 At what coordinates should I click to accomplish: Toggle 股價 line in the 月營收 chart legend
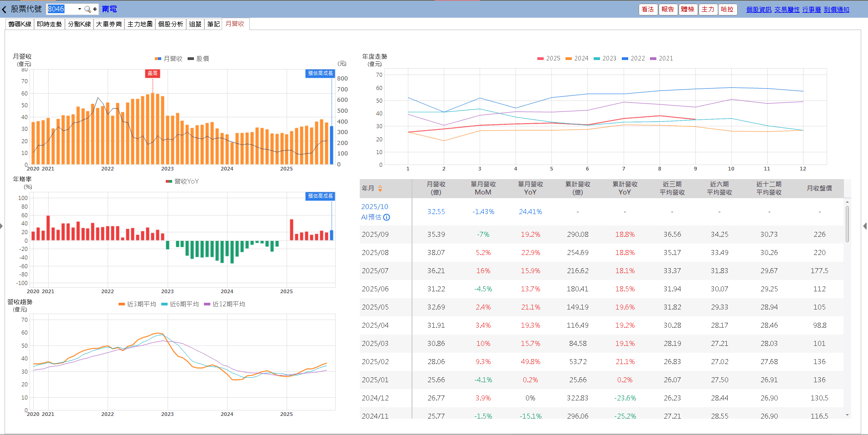198,59
